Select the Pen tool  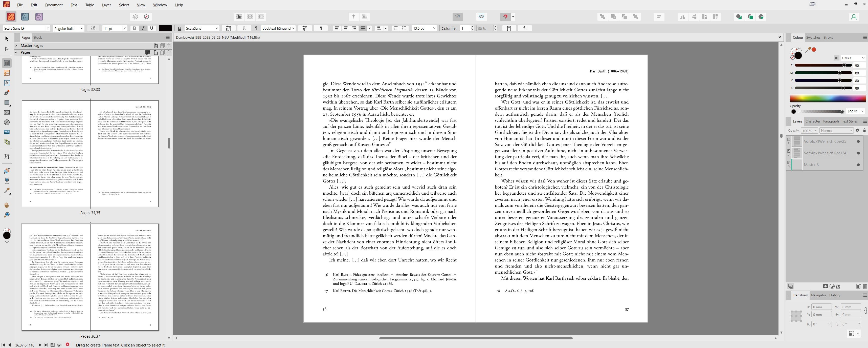7,93
